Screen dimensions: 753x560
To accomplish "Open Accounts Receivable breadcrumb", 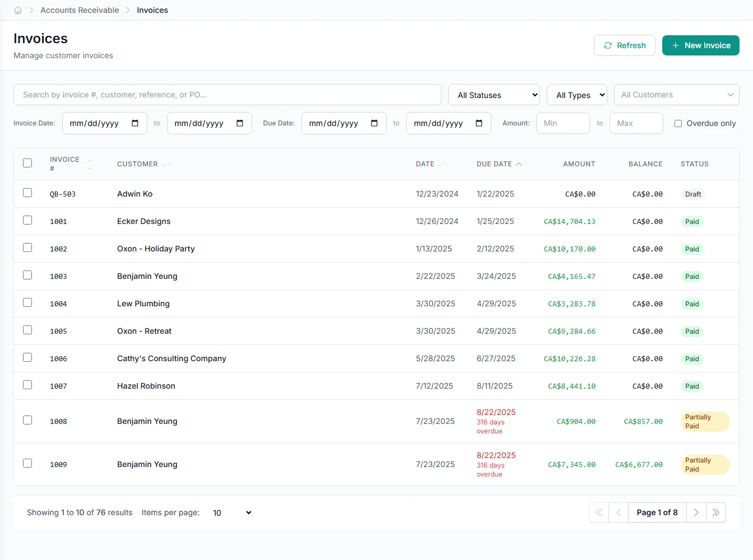I will pyautogui.click(x=80, y=10).
